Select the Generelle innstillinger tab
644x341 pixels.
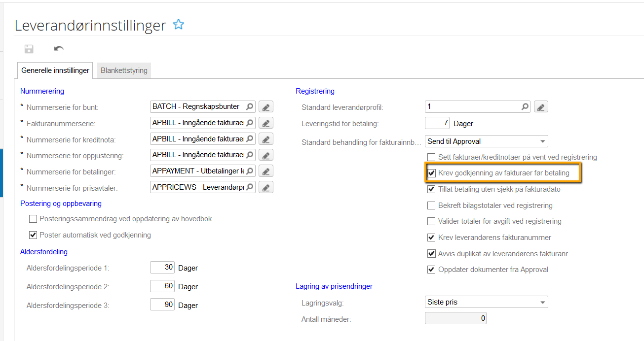click(55, 70)
